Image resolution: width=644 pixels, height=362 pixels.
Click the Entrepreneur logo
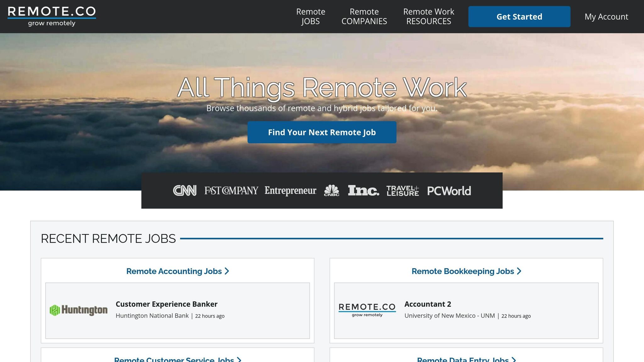pyautogui.click(x=290, y=191)
